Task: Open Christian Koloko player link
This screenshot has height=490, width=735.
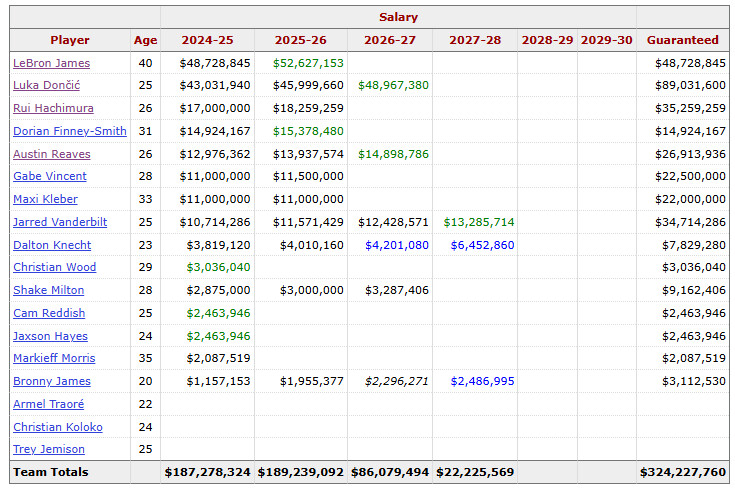Action: (58, 427)
